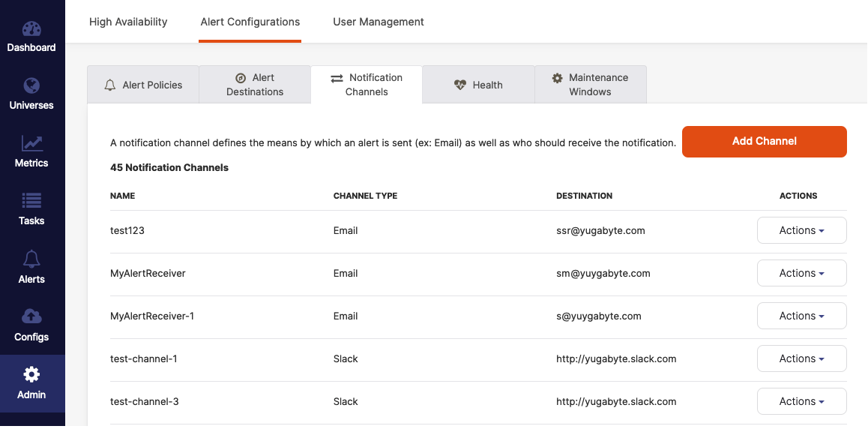Open the Maintenance Windows tab
This screenshot has width=868, height=435.
pyautogui.click(x=590, y=85)
